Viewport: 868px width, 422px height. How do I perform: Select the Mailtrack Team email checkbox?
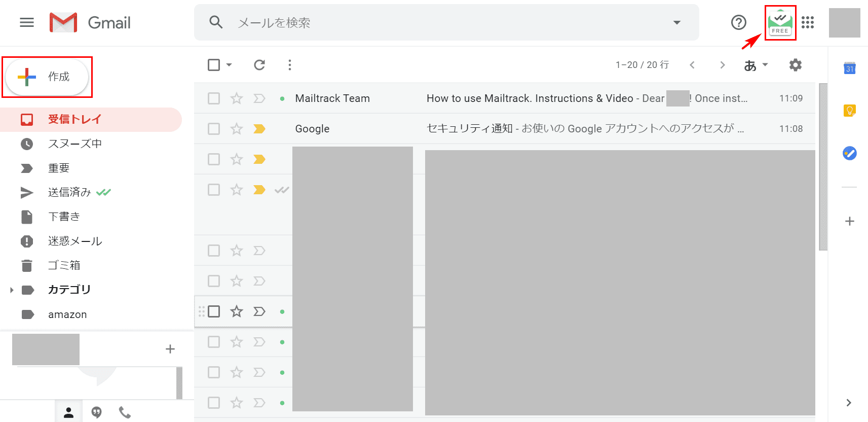pyautogui.click(x=214, y=98)
